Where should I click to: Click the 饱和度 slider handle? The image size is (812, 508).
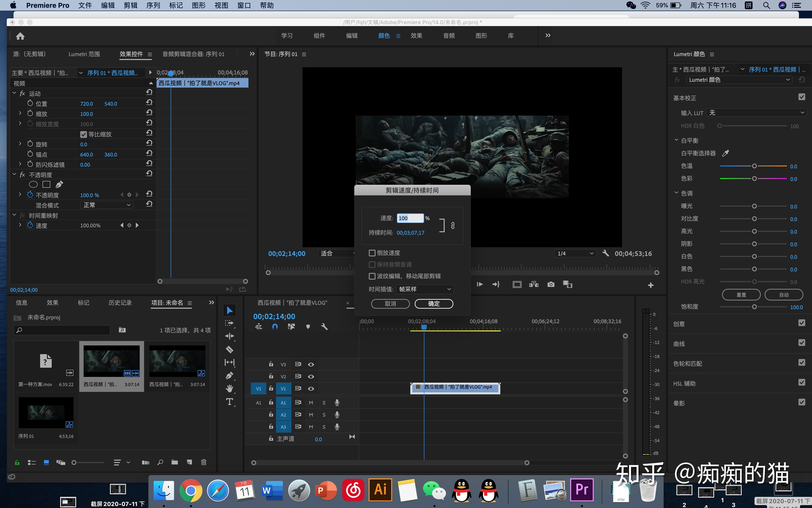tap(754, 307)
